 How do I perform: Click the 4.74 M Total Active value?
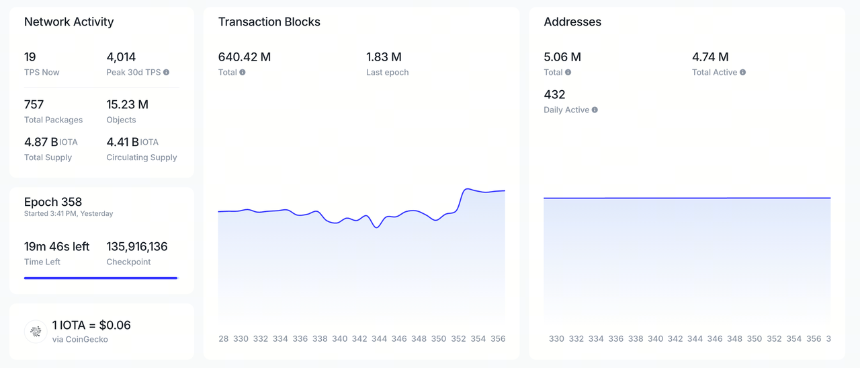710,57
